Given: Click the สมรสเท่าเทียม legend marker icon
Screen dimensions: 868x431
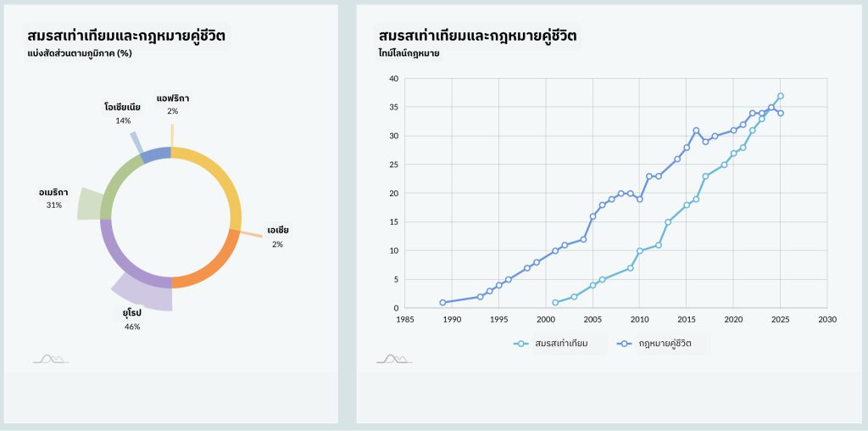Looking at the screenshot, I should (522, 344).
